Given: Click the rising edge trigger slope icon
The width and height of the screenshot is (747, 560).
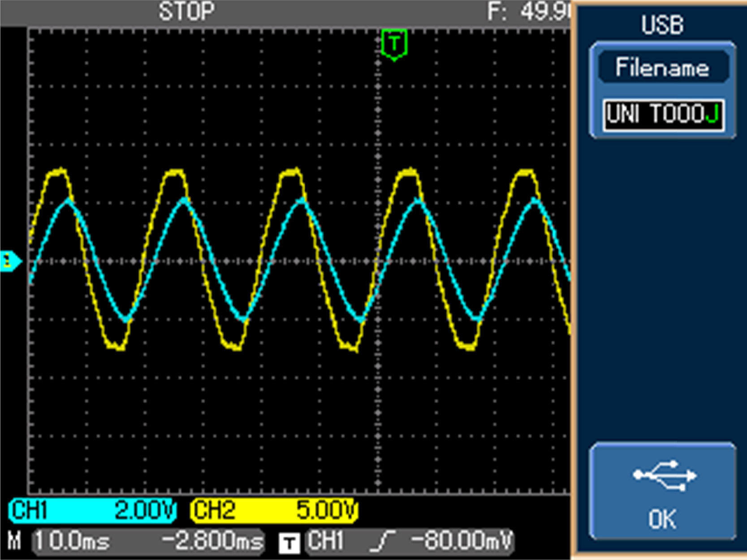Looking at the screenshot, I should 384,541.
